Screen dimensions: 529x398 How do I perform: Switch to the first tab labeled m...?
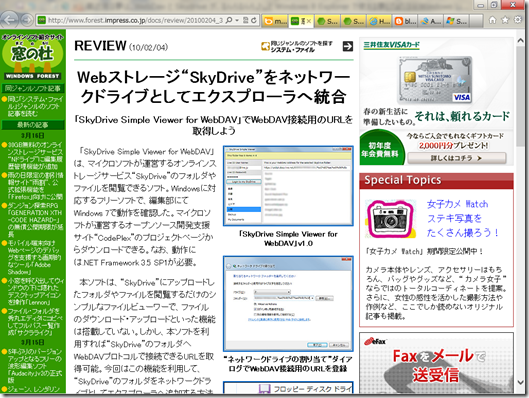click(275, 21)
